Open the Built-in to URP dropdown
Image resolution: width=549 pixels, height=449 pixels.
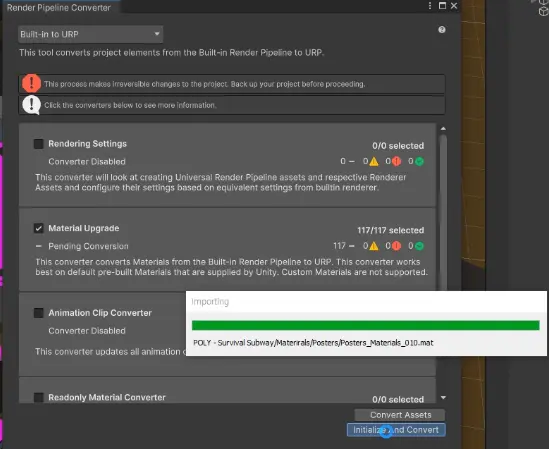coord(90,34)
